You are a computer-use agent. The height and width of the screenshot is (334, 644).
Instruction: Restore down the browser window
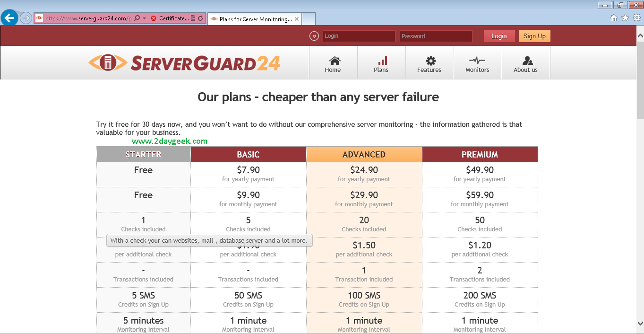[x=620, y=5]
